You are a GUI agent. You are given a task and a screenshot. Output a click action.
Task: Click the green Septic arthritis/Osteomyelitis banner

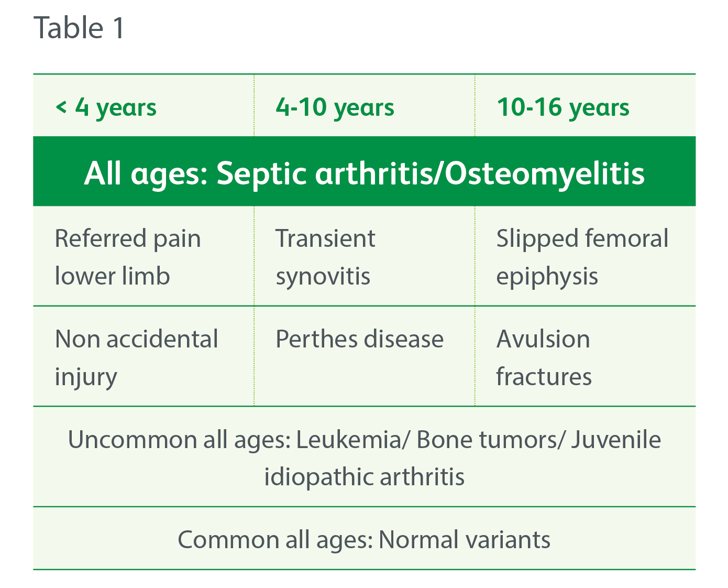pos(364,172)
